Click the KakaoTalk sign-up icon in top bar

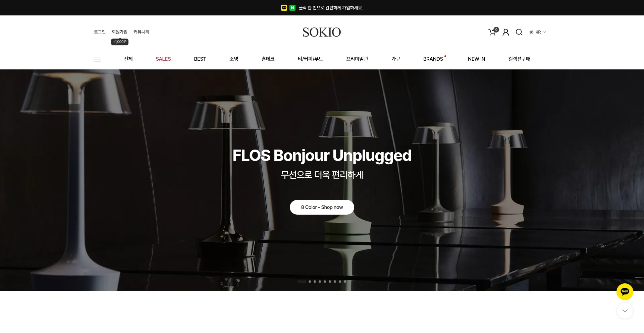point(284,8)
